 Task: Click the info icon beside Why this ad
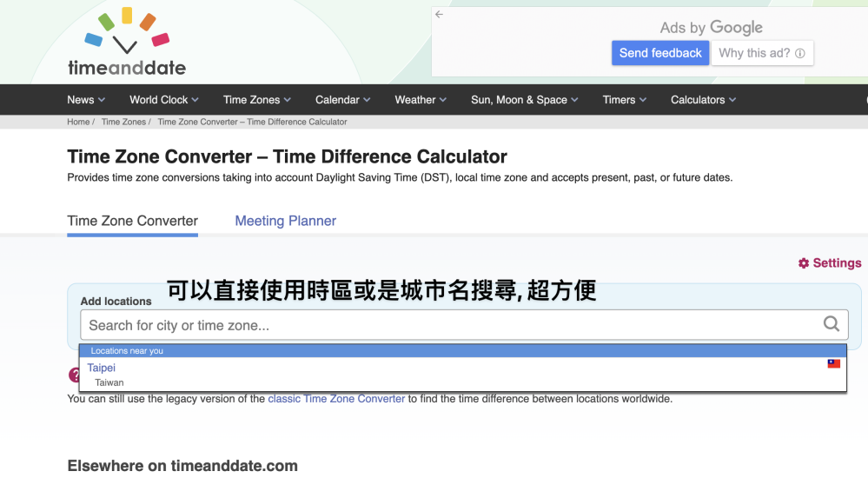800,53
